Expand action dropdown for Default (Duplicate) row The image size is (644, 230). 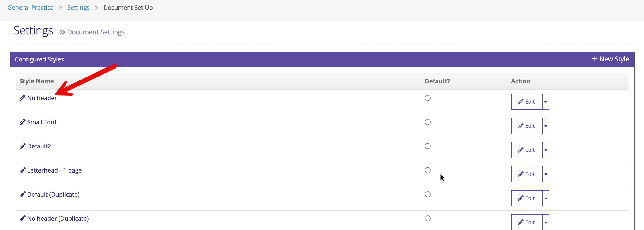pos(546,198)
